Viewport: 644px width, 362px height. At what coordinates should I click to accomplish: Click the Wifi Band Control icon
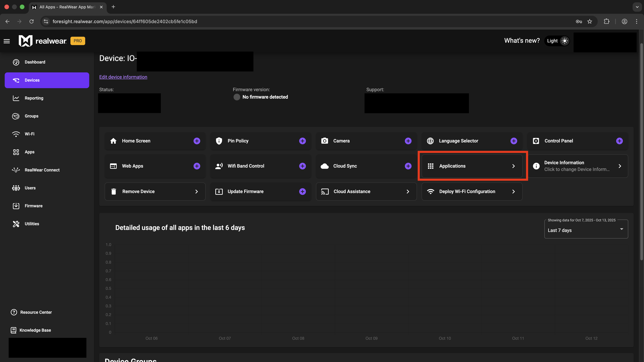pyautogui.click(x=219, y=166)
